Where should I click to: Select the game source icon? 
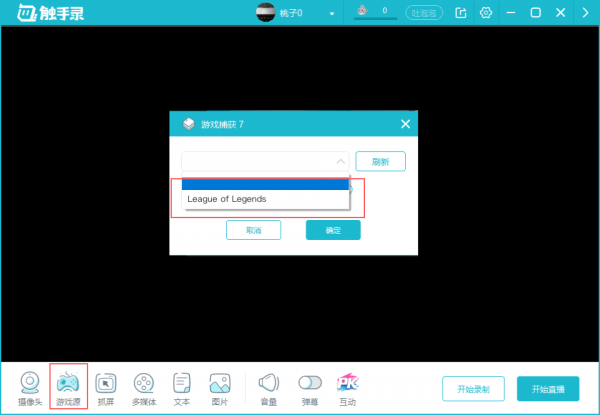point(69,385)
